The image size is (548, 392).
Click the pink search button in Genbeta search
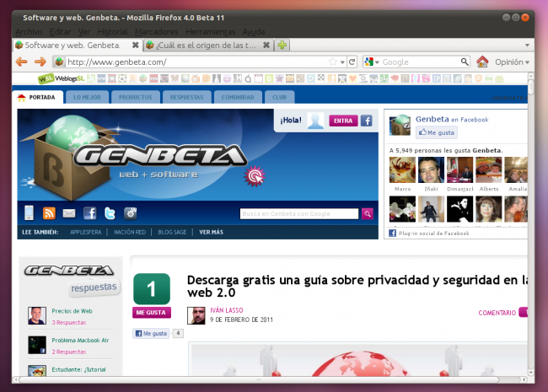368,213
